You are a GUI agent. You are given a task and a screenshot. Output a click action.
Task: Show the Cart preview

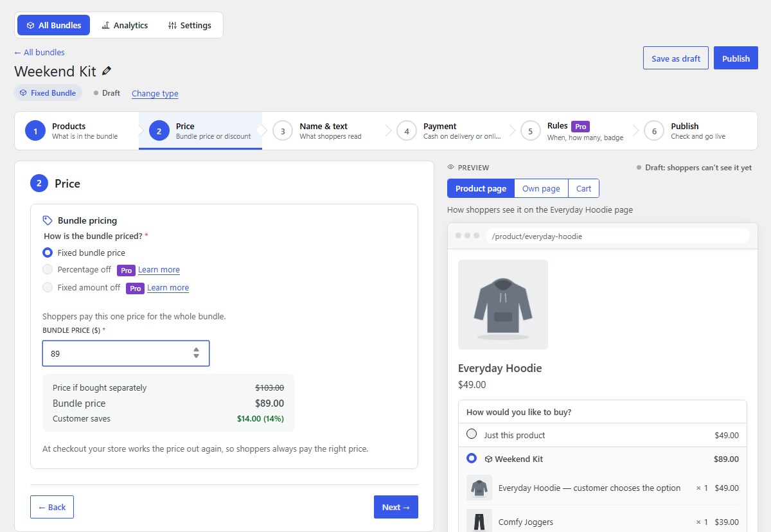coord(583,189)
